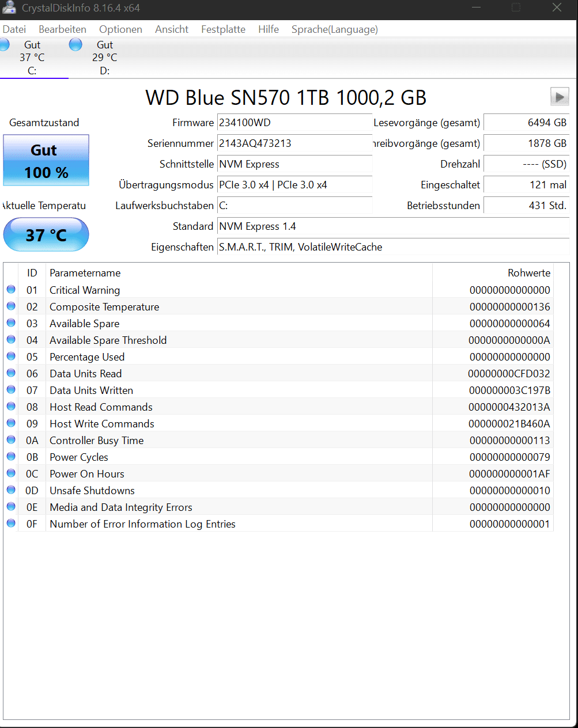
Task: Click the ID column header
Action: click(x=32, y=273)
